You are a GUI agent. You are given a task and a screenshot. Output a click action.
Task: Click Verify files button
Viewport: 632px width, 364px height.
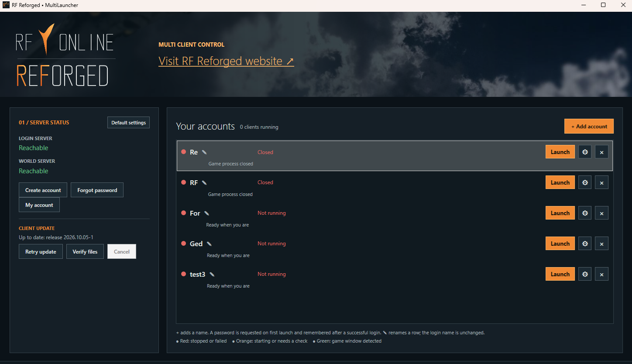[85, 251]
